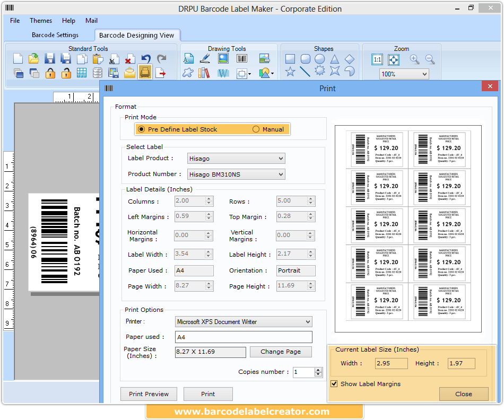Open the Label Product dropdown
The width and height of the screenshot is (504, 420).
click(x=236, y=159)
